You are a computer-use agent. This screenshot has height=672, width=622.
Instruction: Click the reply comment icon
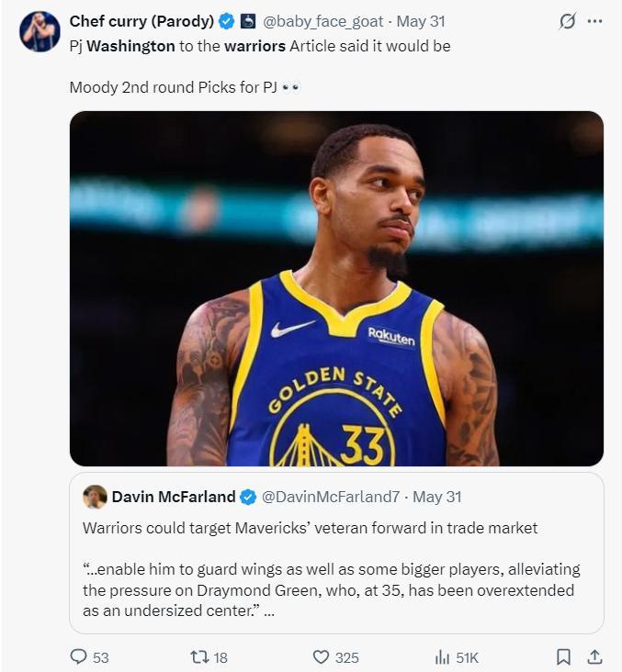(79, 657)
